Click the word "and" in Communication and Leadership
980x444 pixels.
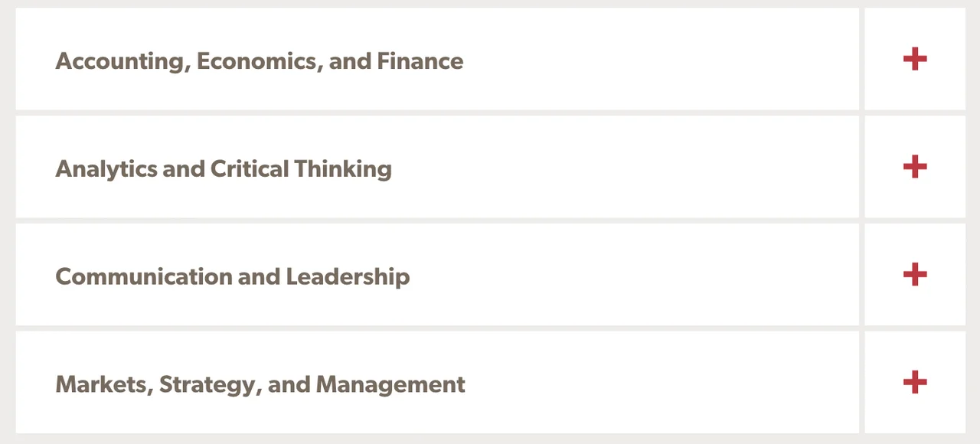pos(260,276)
